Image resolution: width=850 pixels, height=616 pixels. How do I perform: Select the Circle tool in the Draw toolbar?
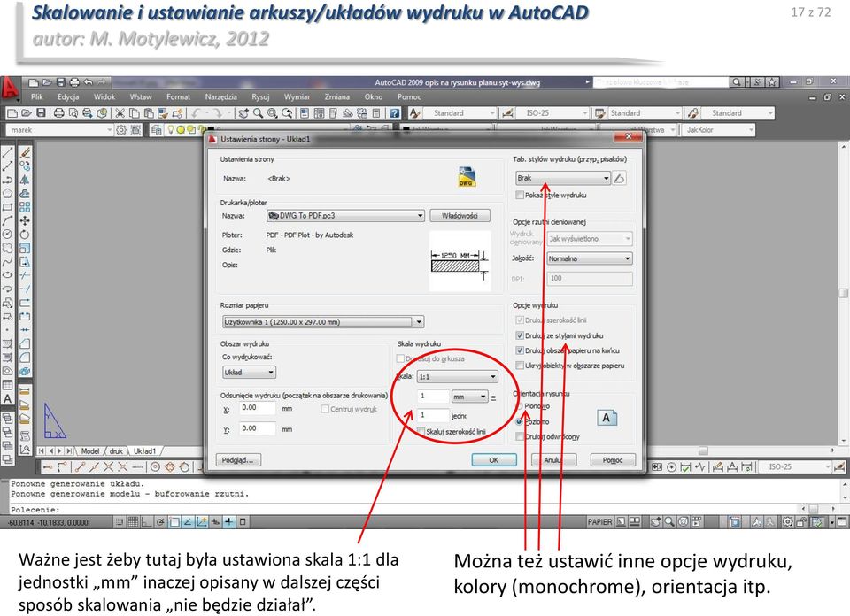(x=8, y=235)
